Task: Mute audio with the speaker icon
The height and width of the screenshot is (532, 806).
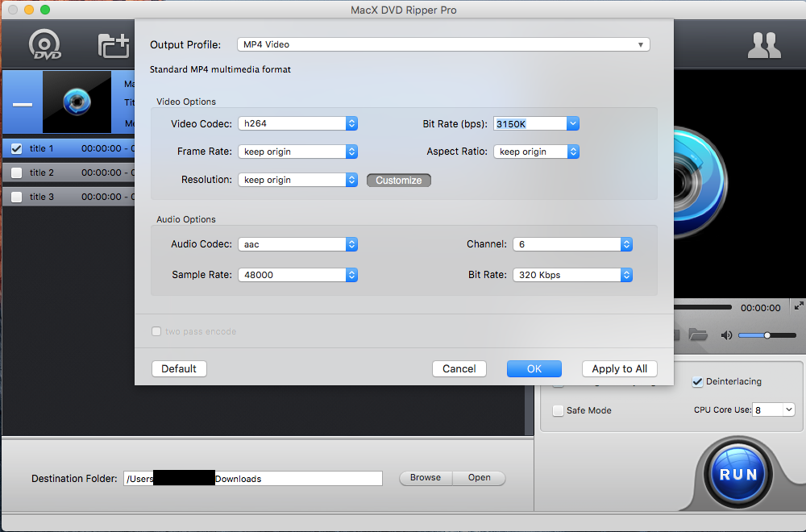Action: click(726, 335)
